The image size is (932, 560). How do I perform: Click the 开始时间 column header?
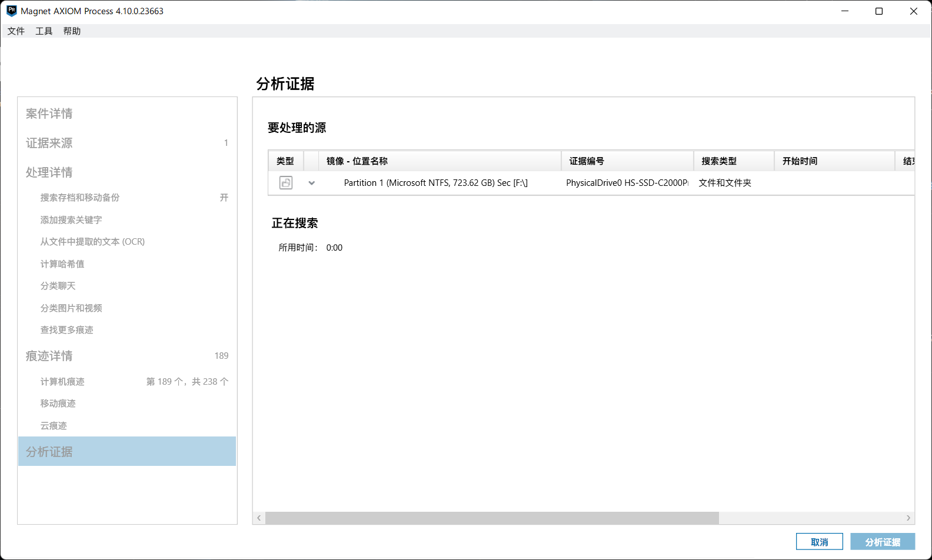[x=834, y=161]
